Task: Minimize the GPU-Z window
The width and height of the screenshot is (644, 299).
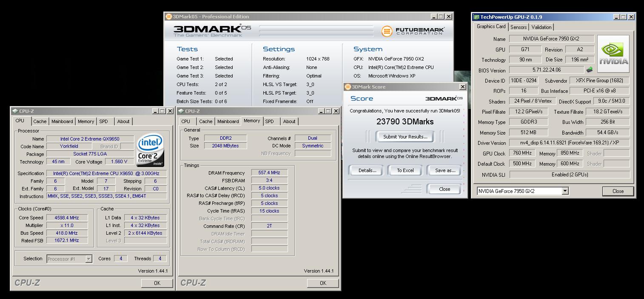Action: click(x=616, y=17)
